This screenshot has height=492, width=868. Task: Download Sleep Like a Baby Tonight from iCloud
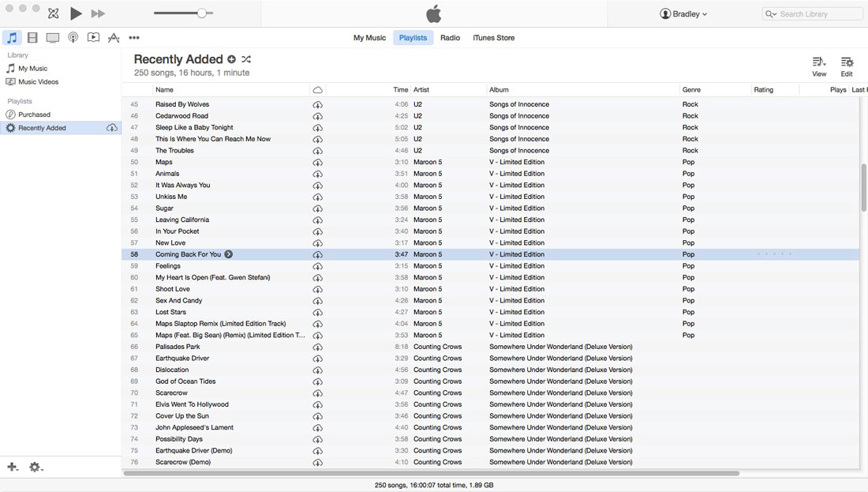(318, 128)
